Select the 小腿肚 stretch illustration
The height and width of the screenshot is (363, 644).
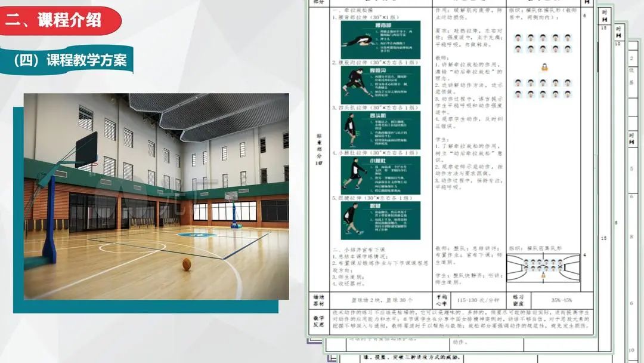[380, 175]
